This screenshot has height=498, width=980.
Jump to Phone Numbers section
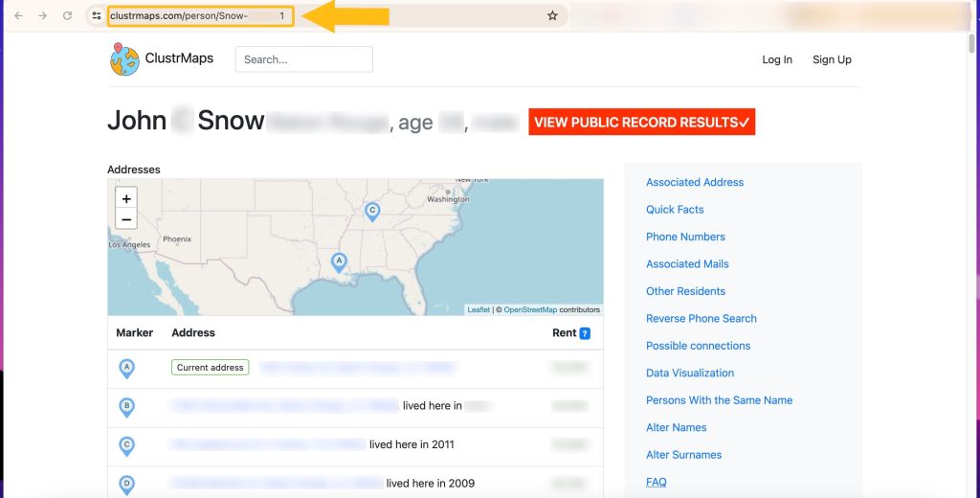point(685,237)
